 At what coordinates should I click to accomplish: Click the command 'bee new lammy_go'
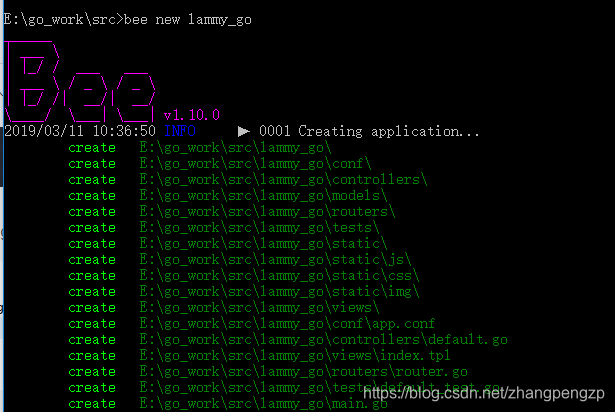click(187, 20)
